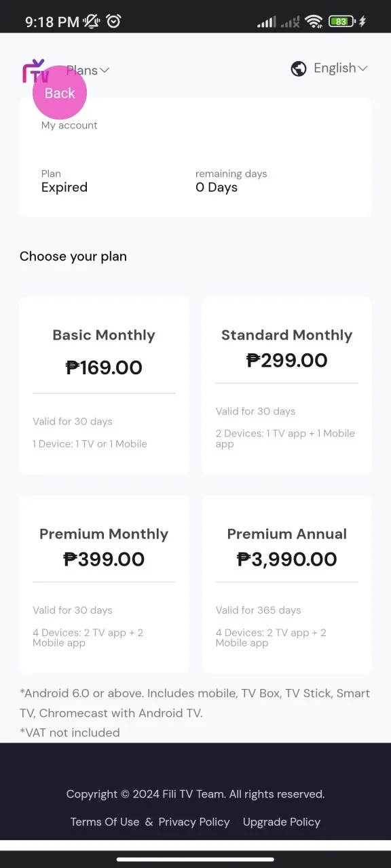Tap the Wi-Fi status icon
Image resolution: width=391 pixels, height=868 pixels.
coord(314,22)
